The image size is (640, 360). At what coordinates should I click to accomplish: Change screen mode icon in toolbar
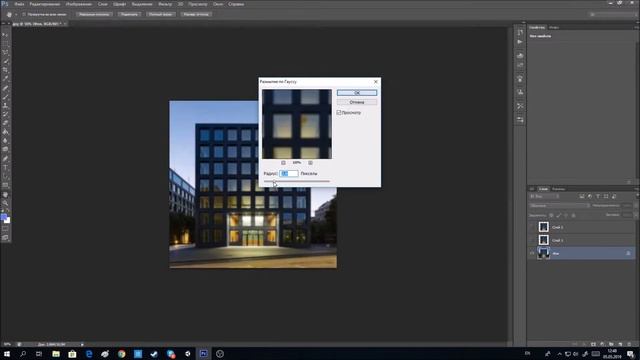point(5,238)
